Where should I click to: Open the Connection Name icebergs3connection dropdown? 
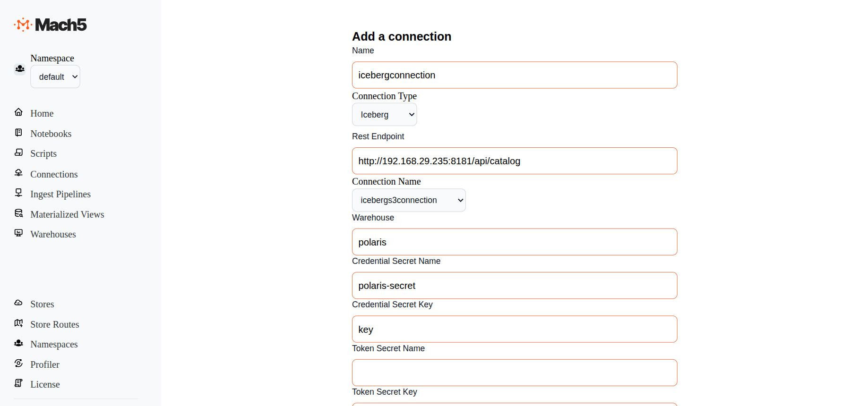tap(409, 200)
